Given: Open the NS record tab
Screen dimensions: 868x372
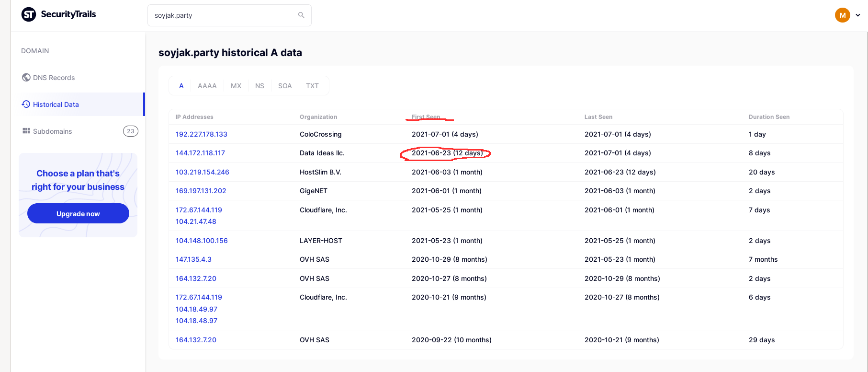Looking at the screenshot, I should (259, 86).
